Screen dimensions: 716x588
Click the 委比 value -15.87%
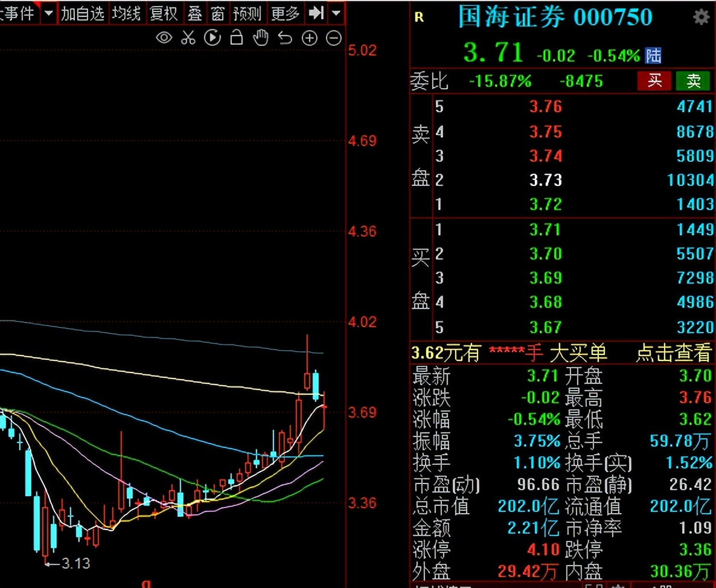click(500, 81)
